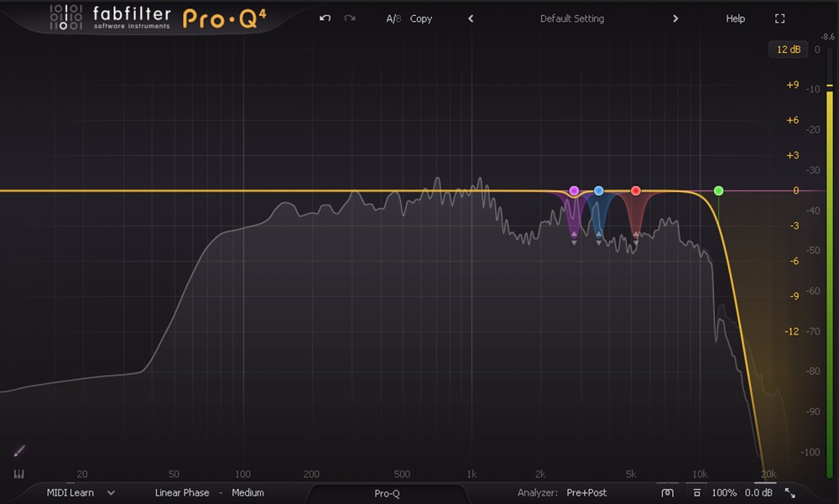This screenshot has height=504, width=839.
Task: Enter full screen mode
Action: [x=779, y=18]
